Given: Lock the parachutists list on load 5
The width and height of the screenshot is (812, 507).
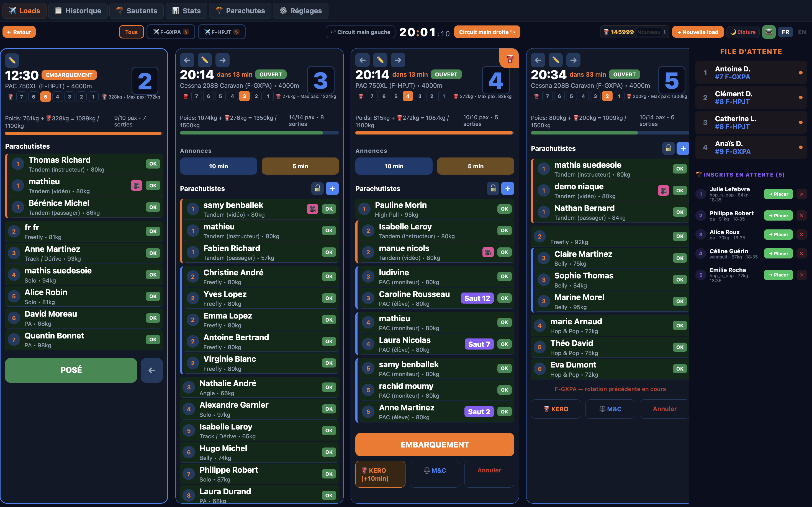Looking at the screenshot, I should tap(668, 148).
